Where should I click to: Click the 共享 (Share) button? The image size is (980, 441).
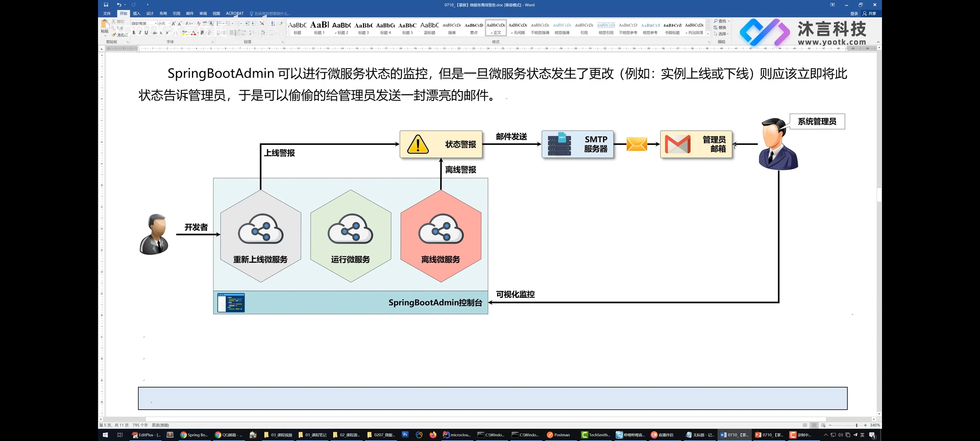point(869,13)
